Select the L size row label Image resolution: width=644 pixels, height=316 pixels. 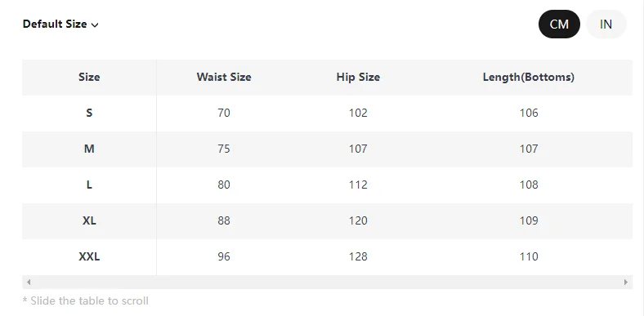coord(89,185)
